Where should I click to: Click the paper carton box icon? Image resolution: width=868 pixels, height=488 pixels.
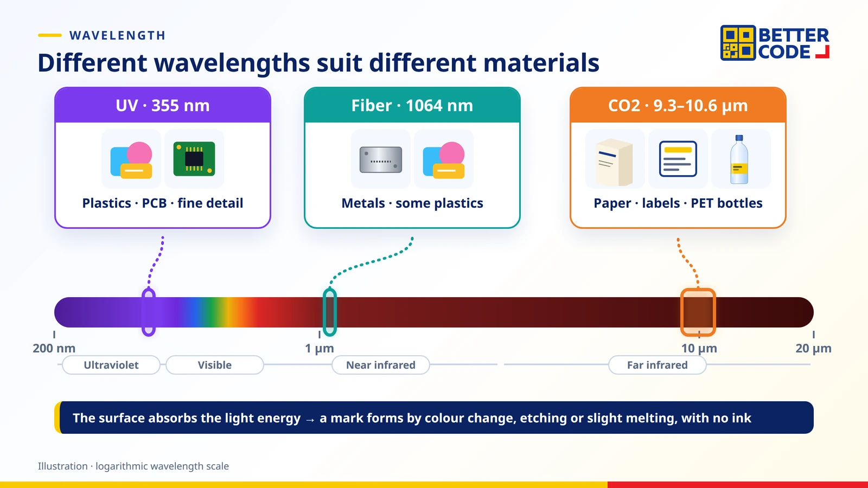click(615, 159)
